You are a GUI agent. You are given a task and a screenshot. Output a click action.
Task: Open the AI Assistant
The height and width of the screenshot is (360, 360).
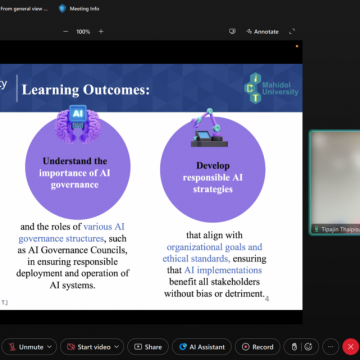click(202, 347)
